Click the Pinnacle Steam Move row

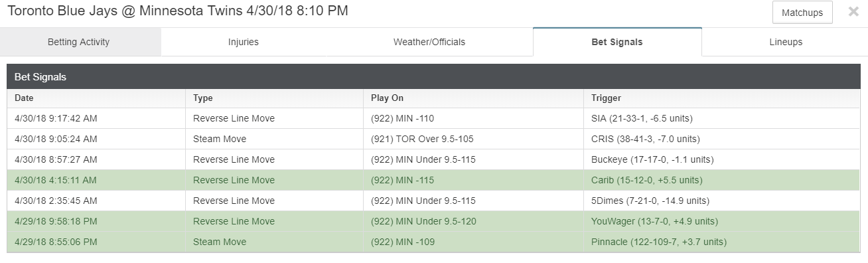coord(433,242)
